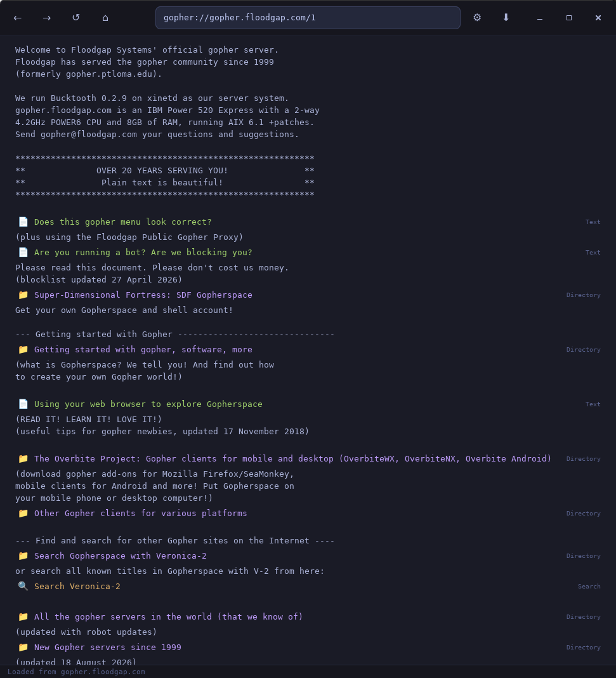
Task: Go back with the left arrow button
Action: pyautogui.click(x=18, y=18)
